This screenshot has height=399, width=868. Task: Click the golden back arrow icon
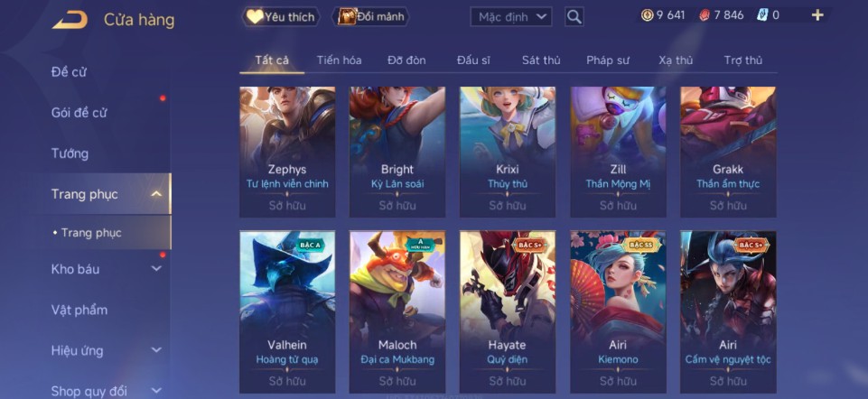pos(70,20)
